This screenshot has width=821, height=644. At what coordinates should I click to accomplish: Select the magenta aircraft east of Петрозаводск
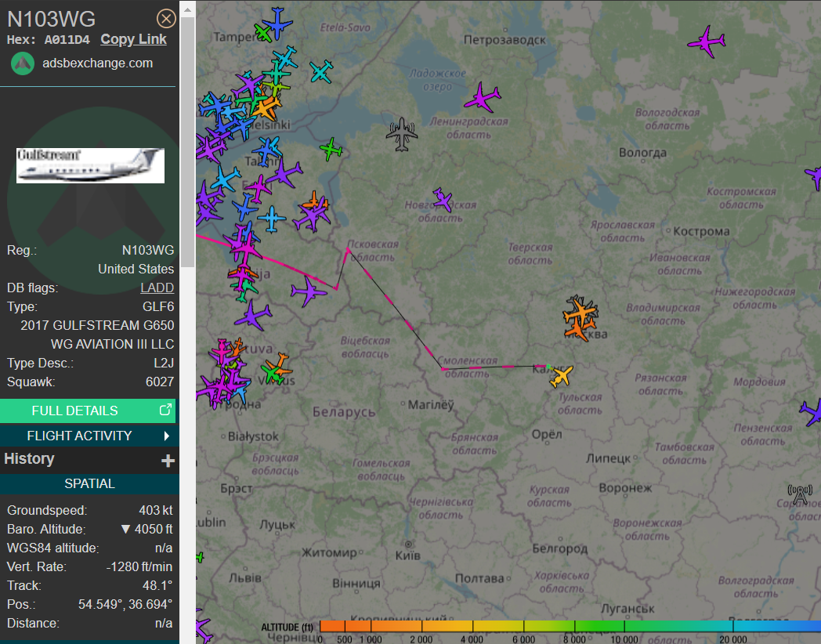[706, 42]
